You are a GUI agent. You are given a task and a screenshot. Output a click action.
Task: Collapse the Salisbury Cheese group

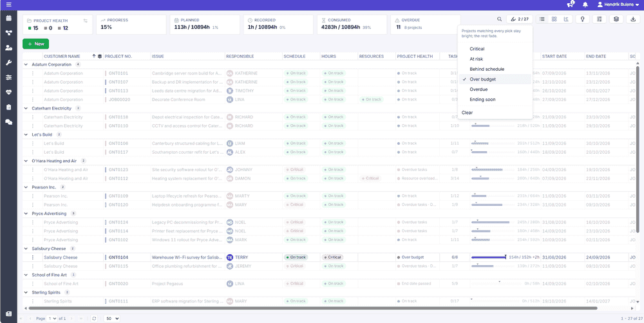click(x=26, y=249)
